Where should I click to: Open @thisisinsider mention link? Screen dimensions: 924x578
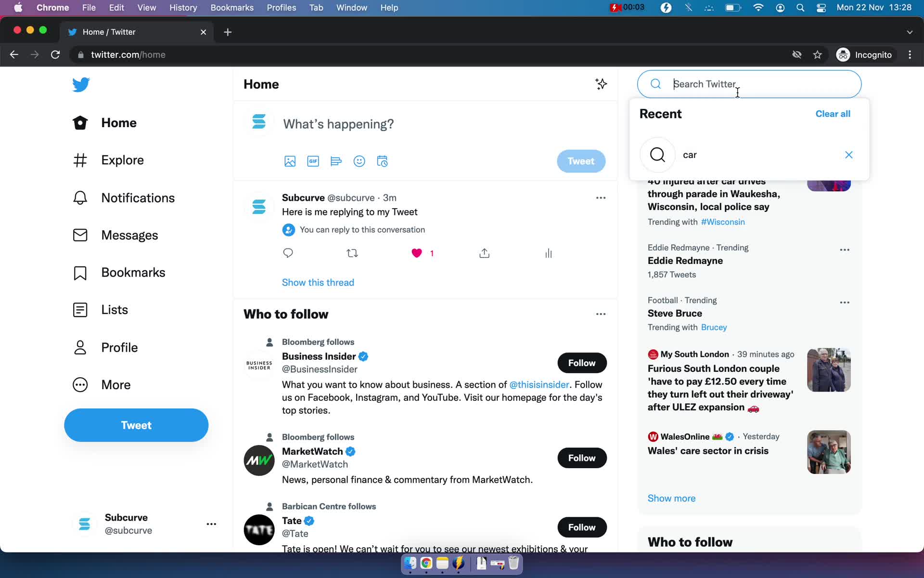(539, 385)
